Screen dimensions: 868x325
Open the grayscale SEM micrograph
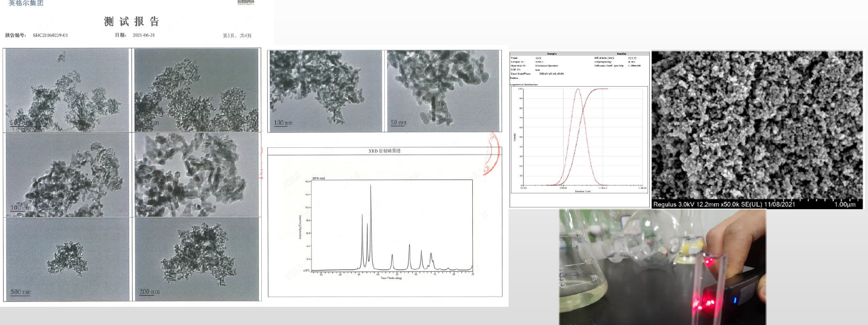pos(757,130)
